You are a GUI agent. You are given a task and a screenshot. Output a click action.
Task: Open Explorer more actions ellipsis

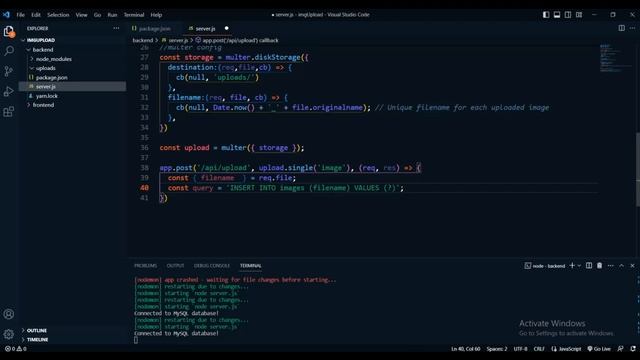tap(116, 28)
